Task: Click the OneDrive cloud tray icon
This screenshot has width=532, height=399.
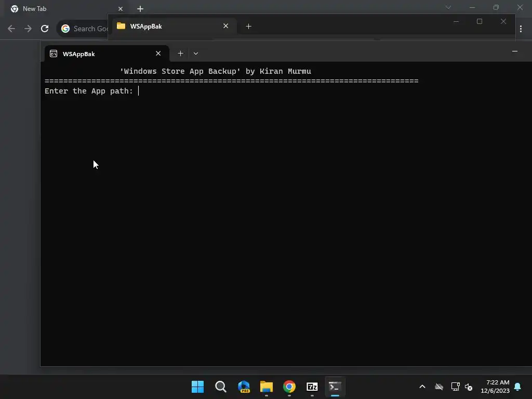Action: pyautogui.click(x=439, y=387)
